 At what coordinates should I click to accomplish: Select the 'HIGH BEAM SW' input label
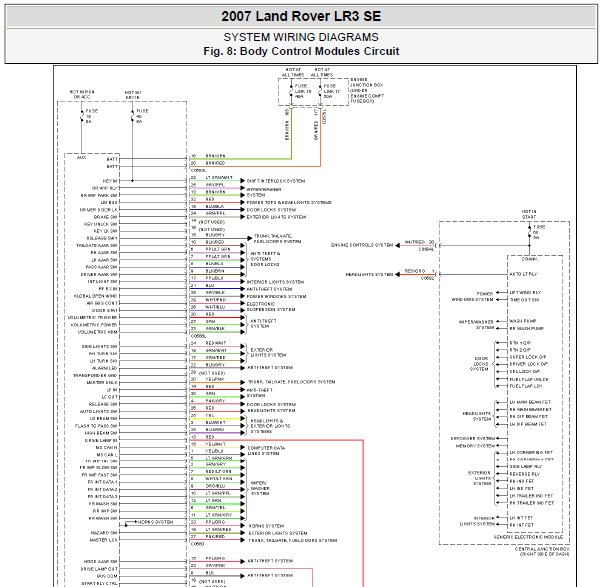click(101, 433)
